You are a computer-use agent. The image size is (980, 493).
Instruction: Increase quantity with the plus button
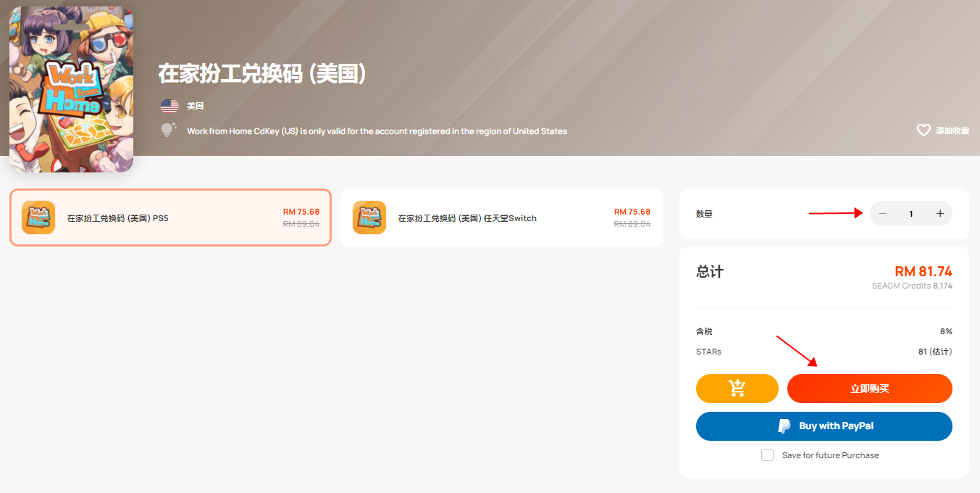[940, 214]
